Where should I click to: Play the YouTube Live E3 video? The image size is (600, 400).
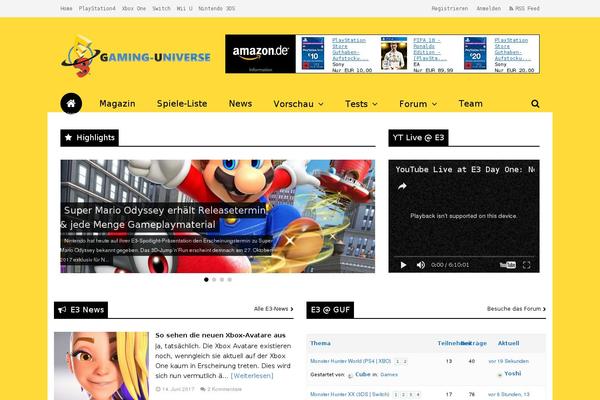pos(403,265)
